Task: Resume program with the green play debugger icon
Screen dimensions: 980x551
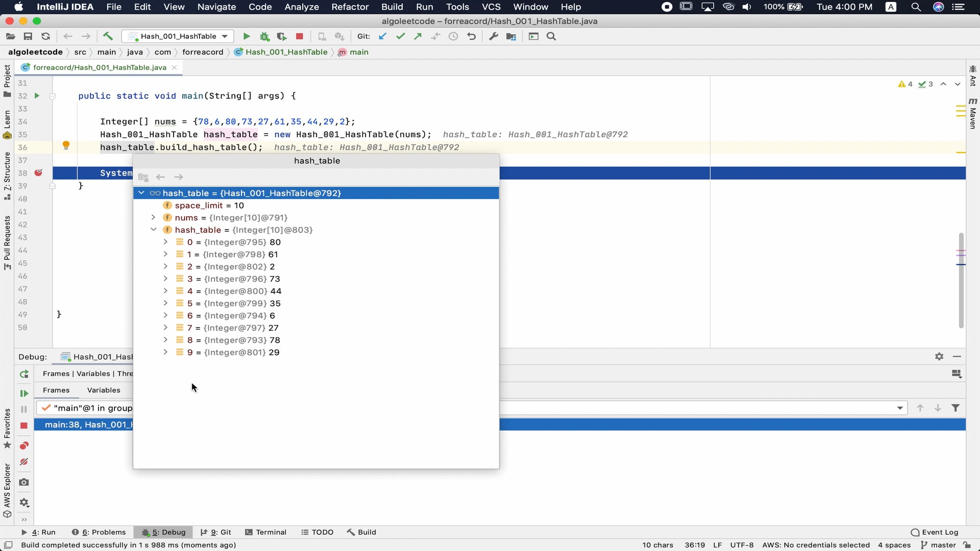Action: pyautogui.click(x=23, y=393)
